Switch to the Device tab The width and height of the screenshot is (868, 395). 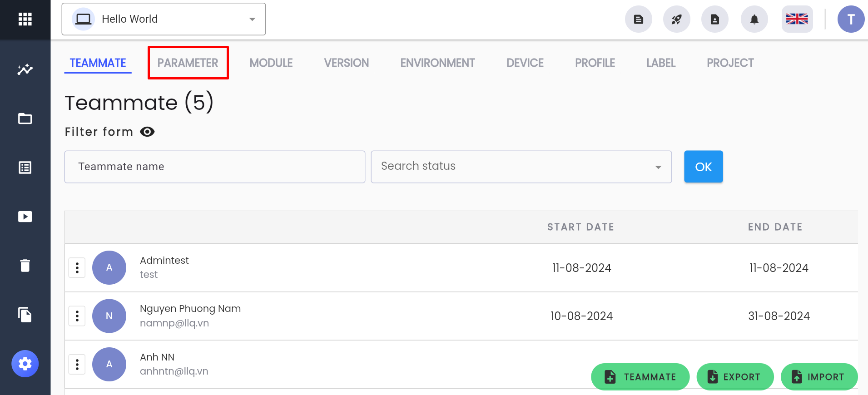pos(525,63)
